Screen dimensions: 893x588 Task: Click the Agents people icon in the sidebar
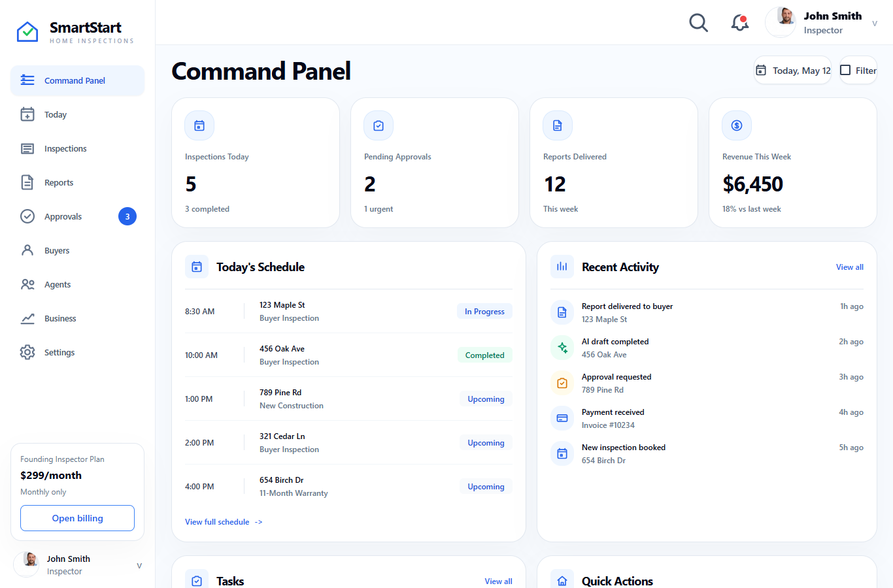click(x=27, y=284)
